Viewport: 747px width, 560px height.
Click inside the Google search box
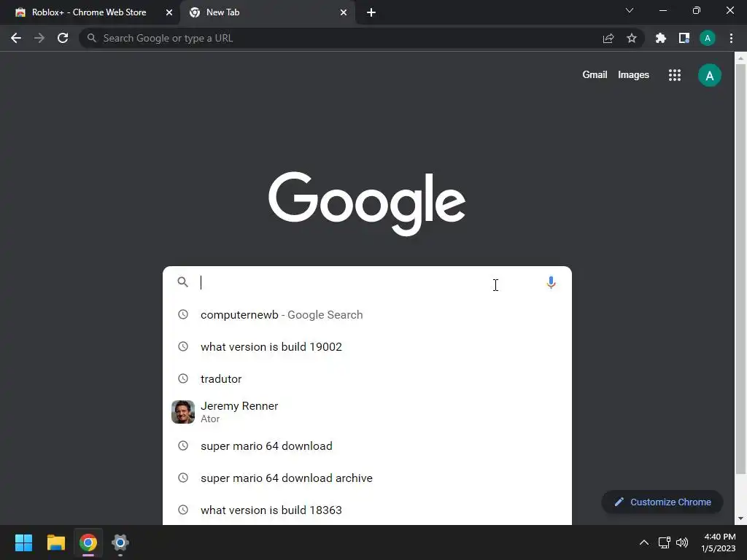click(367, 282)
